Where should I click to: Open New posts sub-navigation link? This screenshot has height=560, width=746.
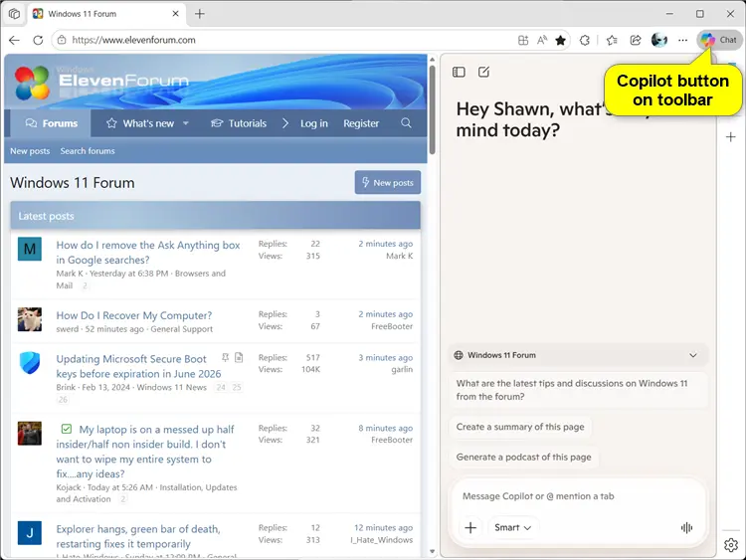click(30, 151)
